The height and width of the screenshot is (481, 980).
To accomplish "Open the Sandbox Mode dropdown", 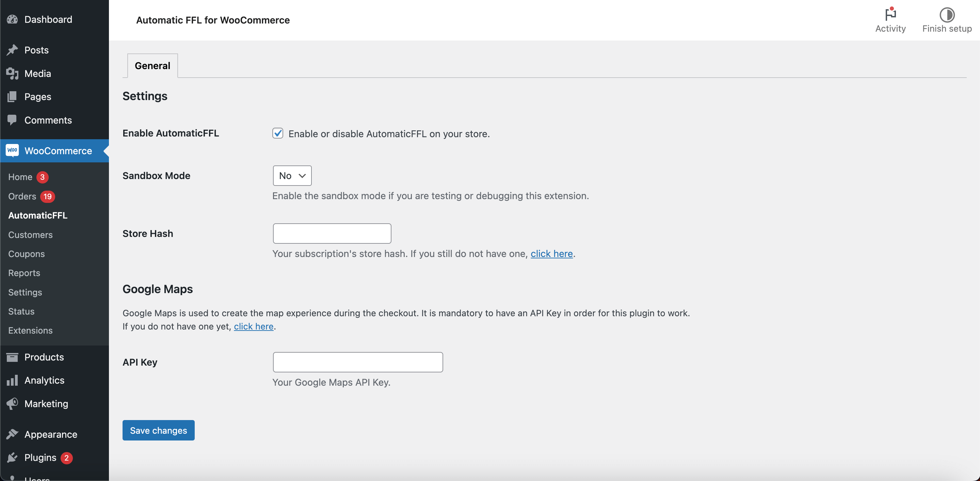I will (x=292, y=175).
